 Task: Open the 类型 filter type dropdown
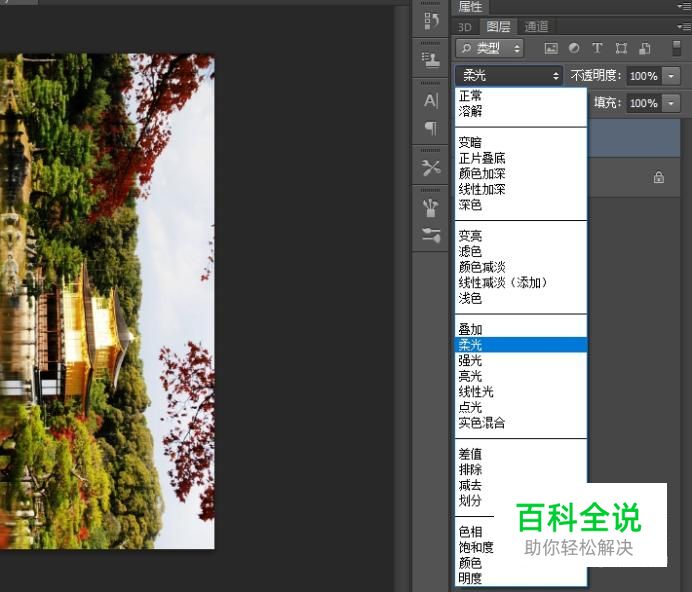coord(489,48)
